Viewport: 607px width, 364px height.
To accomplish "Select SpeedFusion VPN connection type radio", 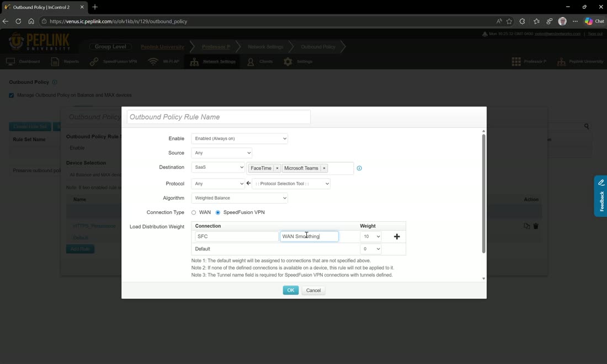I will coord(218,212).
